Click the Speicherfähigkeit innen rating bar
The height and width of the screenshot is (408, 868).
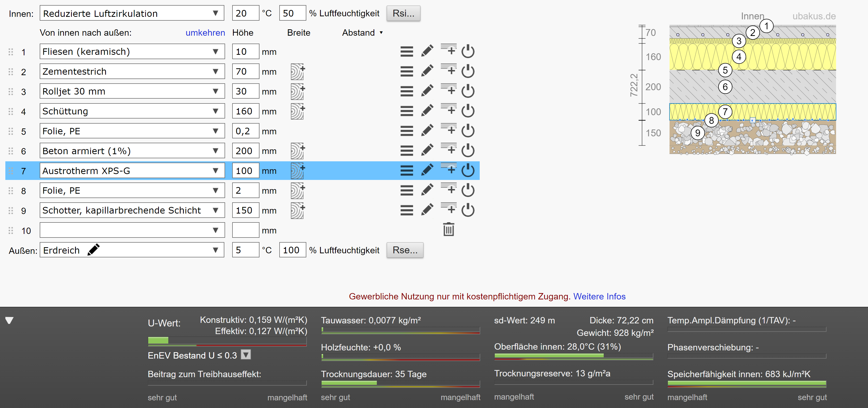click(x=747, y=384)
